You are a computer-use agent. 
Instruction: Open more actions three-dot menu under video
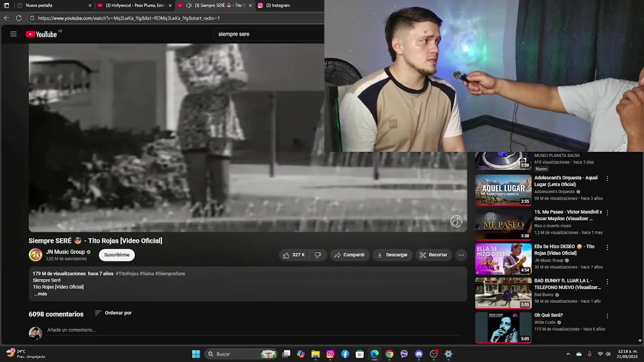461,255
